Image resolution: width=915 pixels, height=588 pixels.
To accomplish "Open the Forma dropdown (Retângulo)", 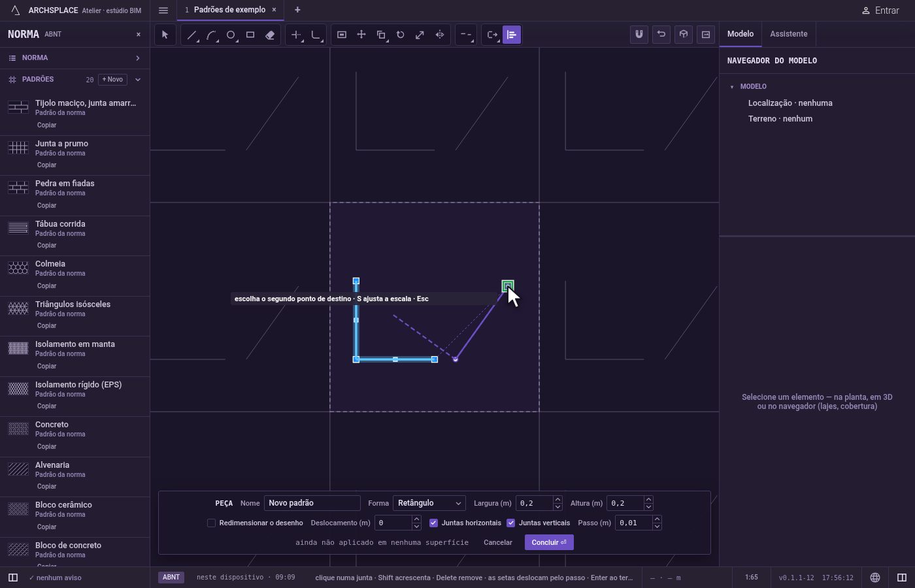I will tap(429, 503).
